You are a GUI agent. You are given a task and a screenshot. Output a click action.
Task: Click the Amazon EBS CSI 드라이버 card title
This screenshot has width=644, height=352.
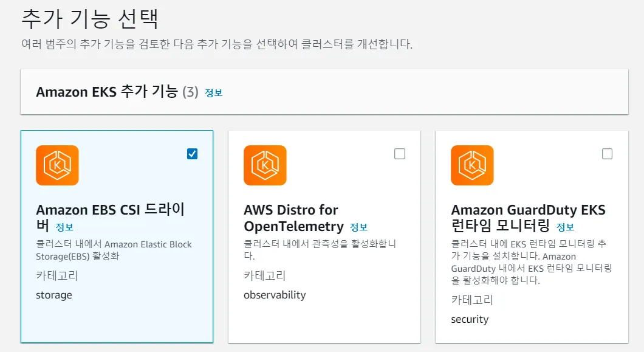(110, 210)
